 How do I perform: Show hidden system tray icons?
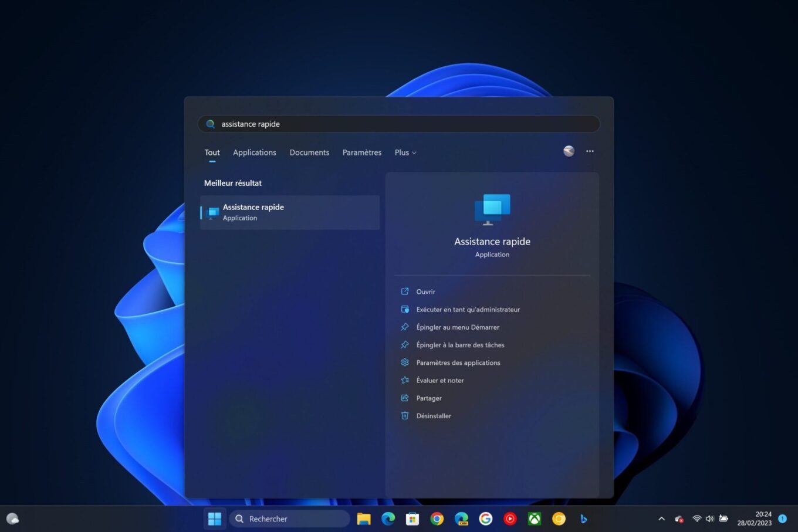(661, 519)
